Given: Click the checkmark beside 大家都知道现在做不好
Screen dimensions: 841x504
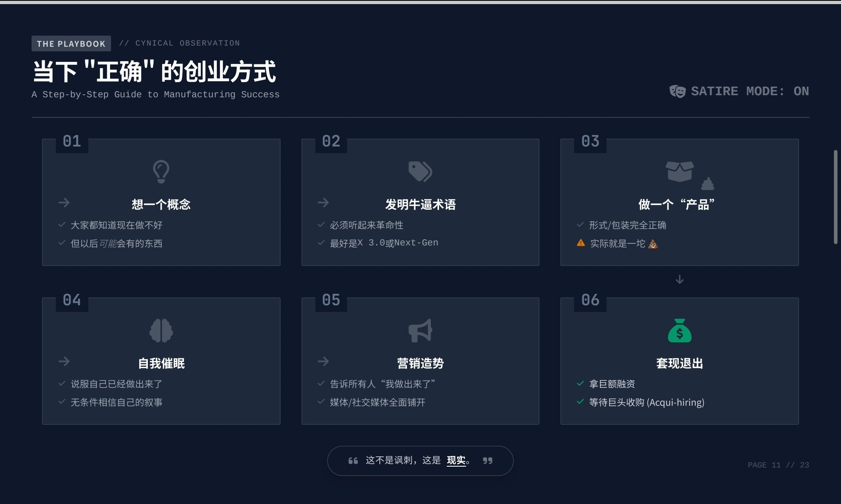Looking at the screenshot, I should [x=62, y=225].
